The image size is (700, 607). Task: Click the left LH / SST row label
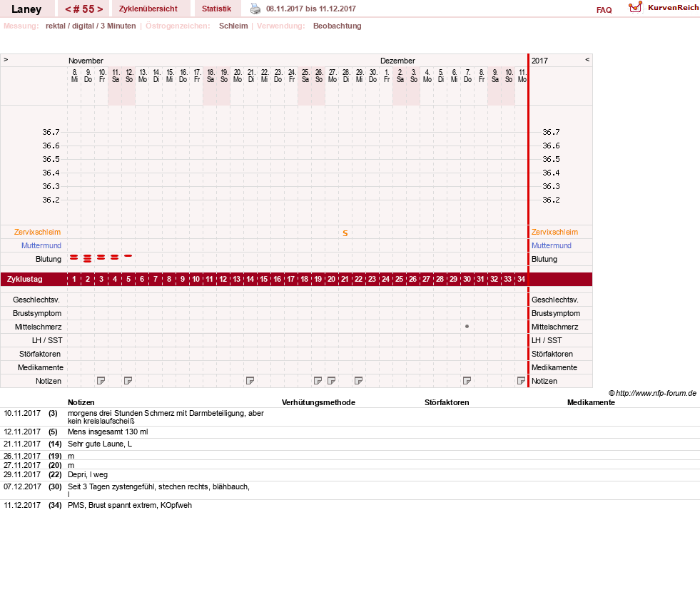pyautogui.click(x=47, y=340)
